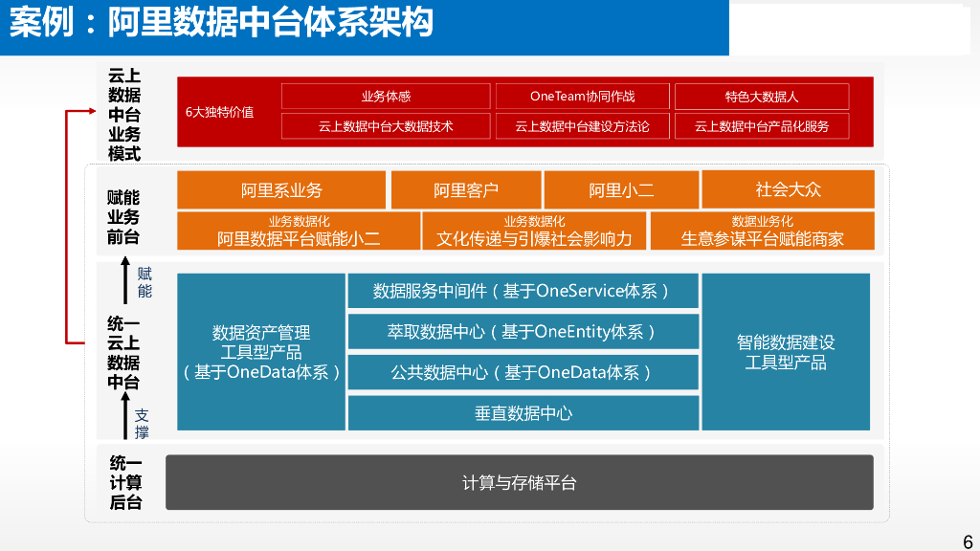
Task: Click the 阿里客户 orange block
Action: pyautogui.click(x=466, y=190)
